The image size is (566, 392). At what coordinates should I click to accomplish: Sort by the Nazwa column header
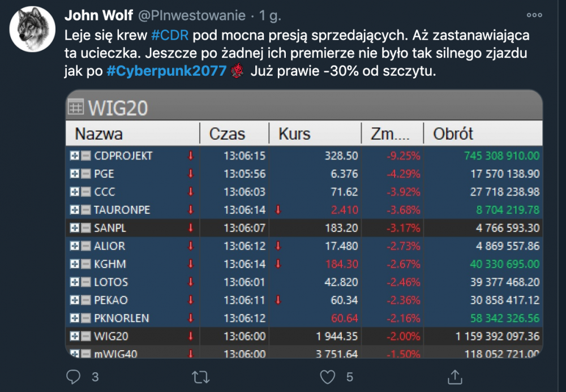(100, 134)
